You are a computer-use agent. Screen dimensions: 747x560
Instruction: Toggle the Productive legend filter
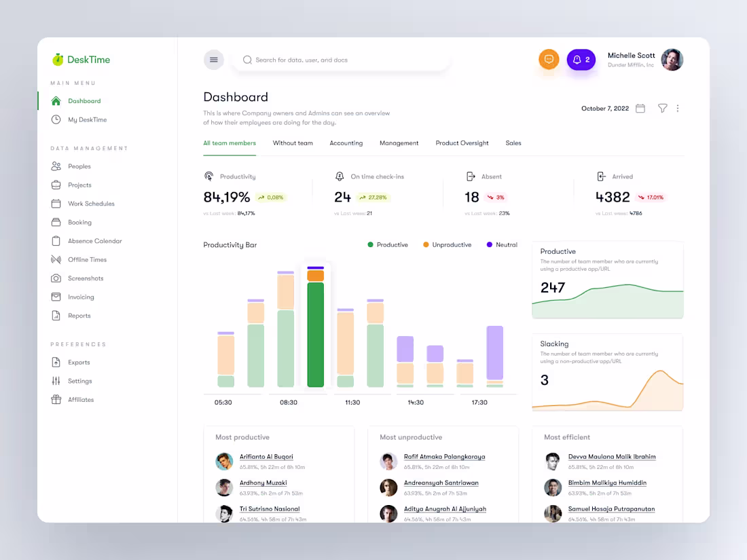tap(387, 244)
